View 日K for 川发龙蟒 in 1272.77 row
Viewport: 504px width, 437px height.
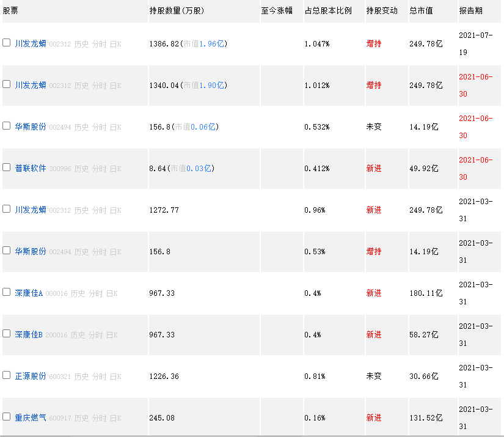(x=115, y=210)
